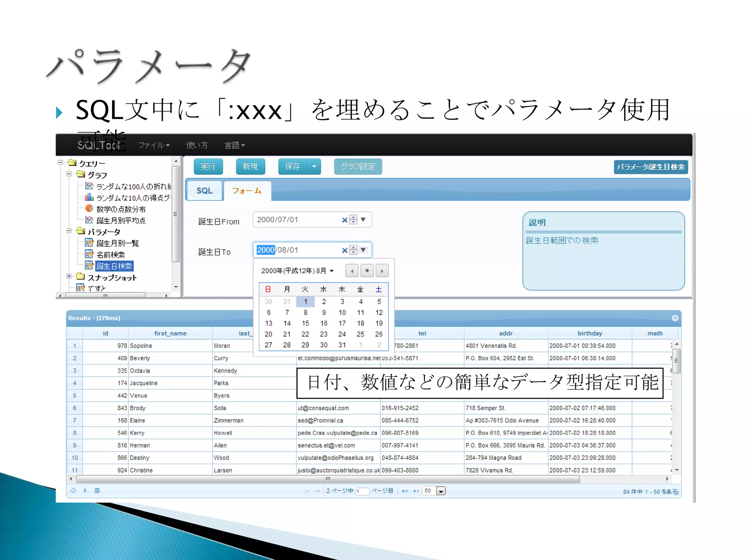Toggle 誕生日To calendar dropdown
Image resolution: width=747 pixels, height=560 pixels.
pyautogui.click(x=363, y=250)
